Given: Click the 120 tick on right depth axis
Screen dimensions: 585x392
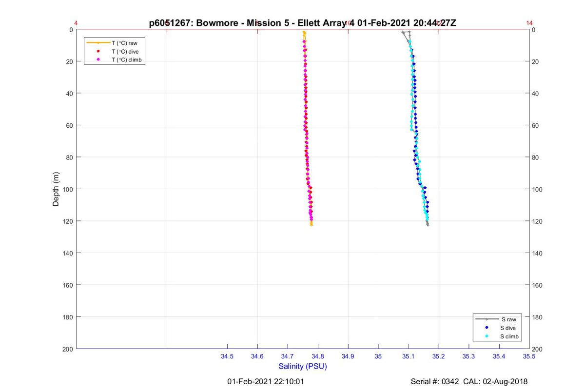Looking at the screenshot, I should tap(537, 221).
